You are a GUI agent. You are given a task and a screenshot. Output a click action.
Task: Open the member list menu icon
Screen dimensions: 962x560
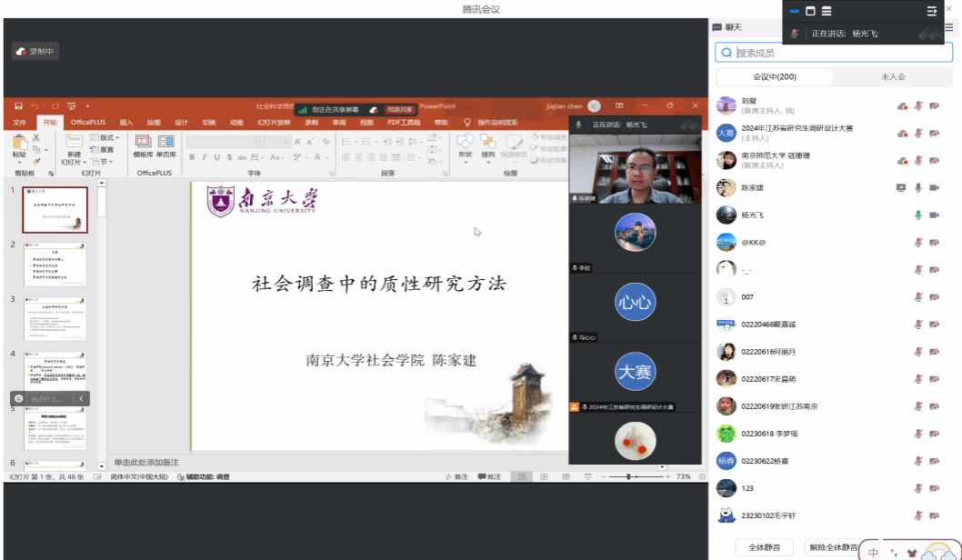pos(949,27)
